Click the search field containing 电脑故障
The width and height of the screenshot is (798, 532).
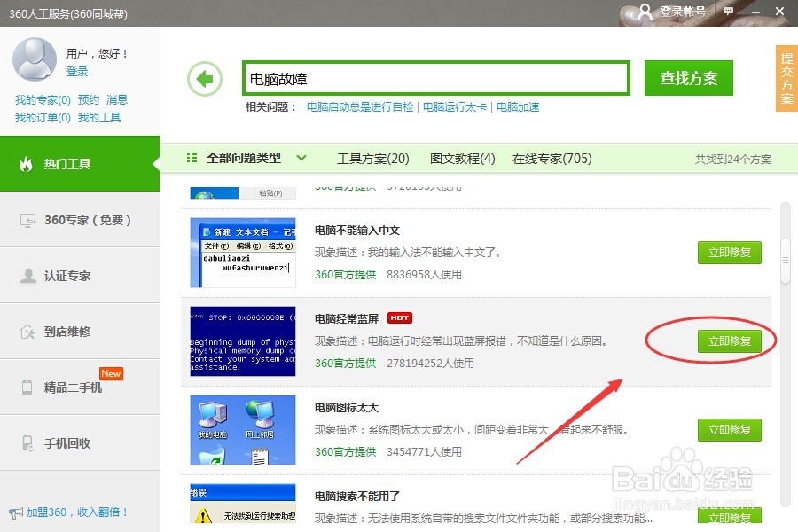coord(436,78)
